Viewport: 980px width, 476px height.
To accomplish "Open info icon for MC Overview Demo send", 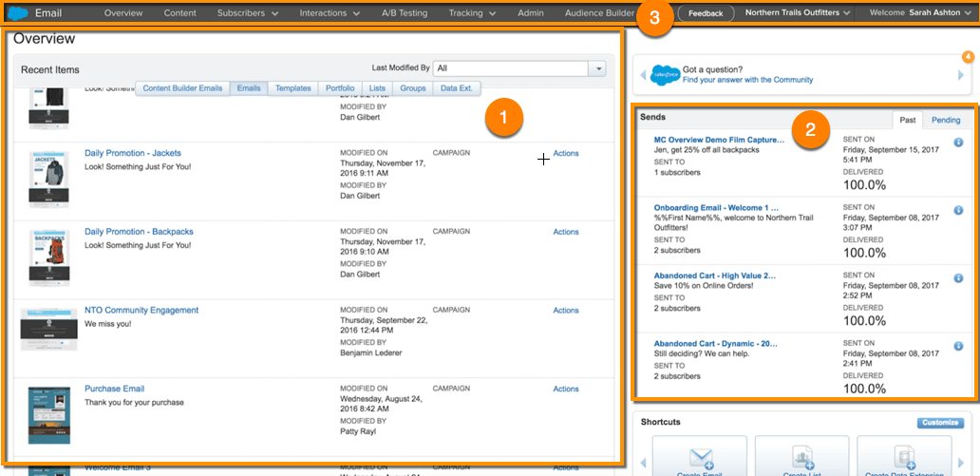I will 958,143.
